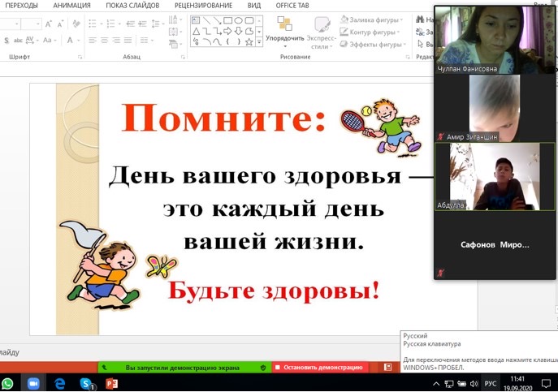Image resolution: width=558 pixels, height=392 pixels.
Task: Click the PowerPoint taskbar icon
Action: click(x=112, y=383)
